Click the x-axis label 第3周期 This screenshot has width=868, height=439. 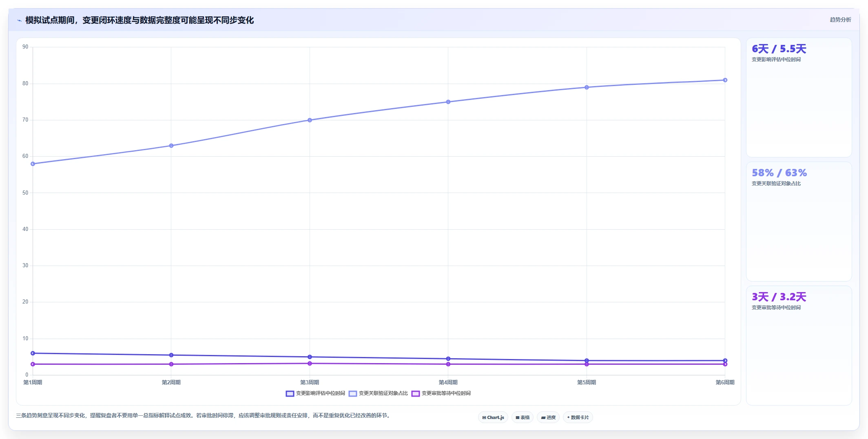[x=310, y=382]
